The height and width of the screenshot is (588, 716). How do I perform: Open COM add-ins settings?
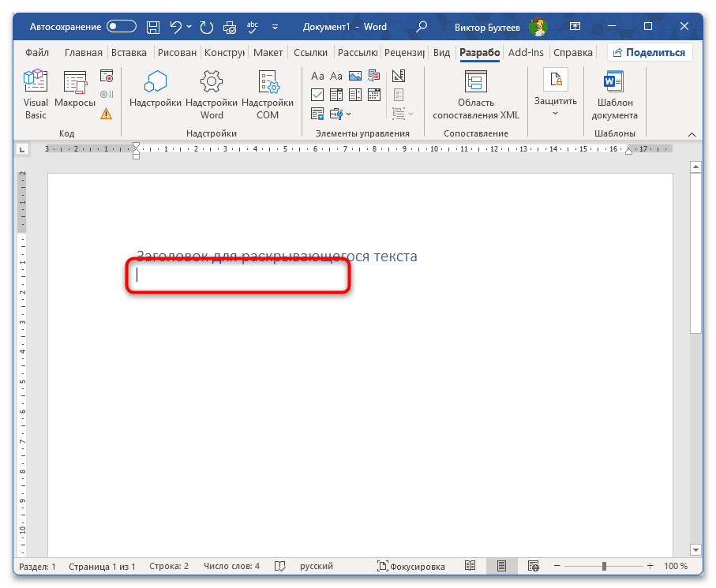pos(268,95)
